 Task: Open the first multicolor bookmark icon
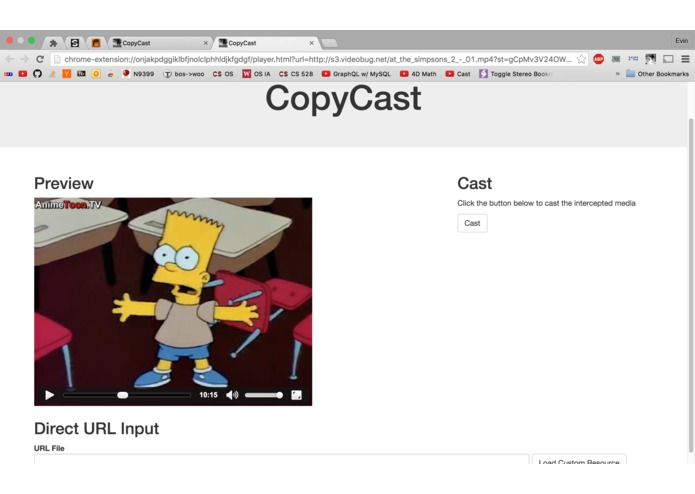8,74
